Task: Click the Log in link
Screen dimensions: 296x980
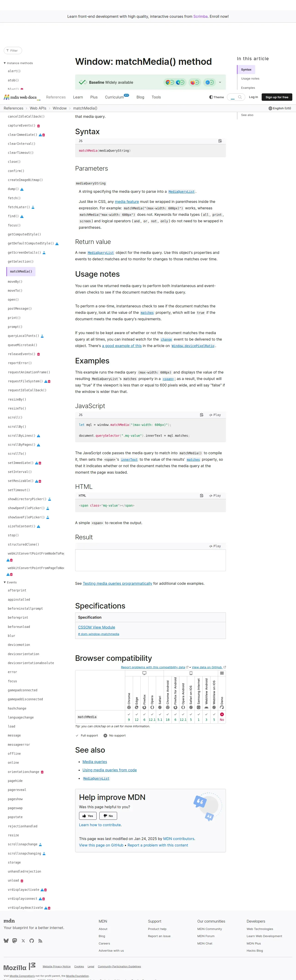Action: tap(253, 97)
